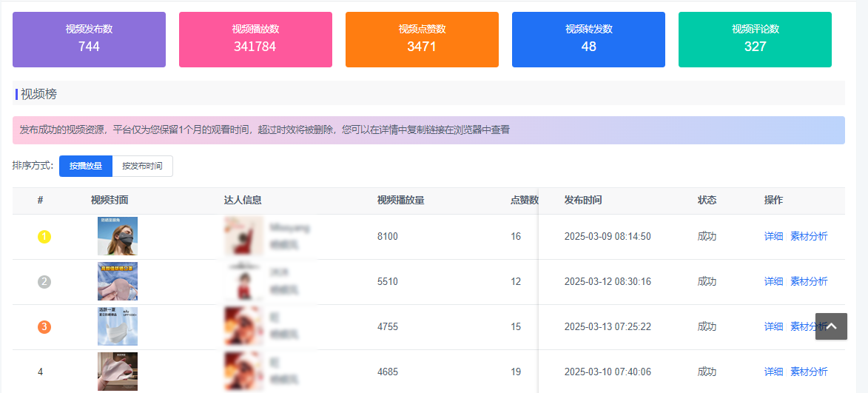Screen dimensions: 868x393
Task: Click the gold rank 1 badge
Action: 44,237
